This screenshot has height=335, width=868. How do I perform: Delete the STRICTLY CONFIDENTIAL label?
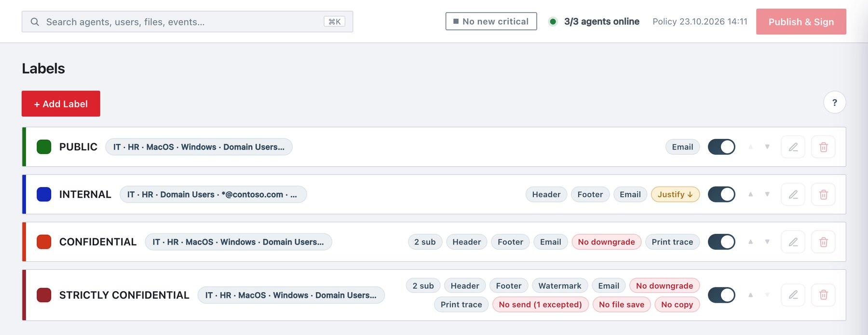tap(823, 295)
